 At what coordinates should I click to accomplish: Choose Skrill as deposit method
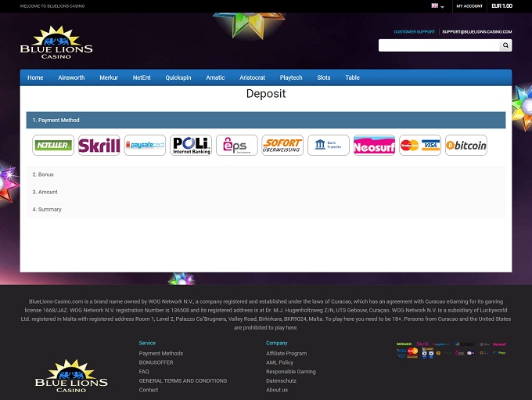click(99, 145)
